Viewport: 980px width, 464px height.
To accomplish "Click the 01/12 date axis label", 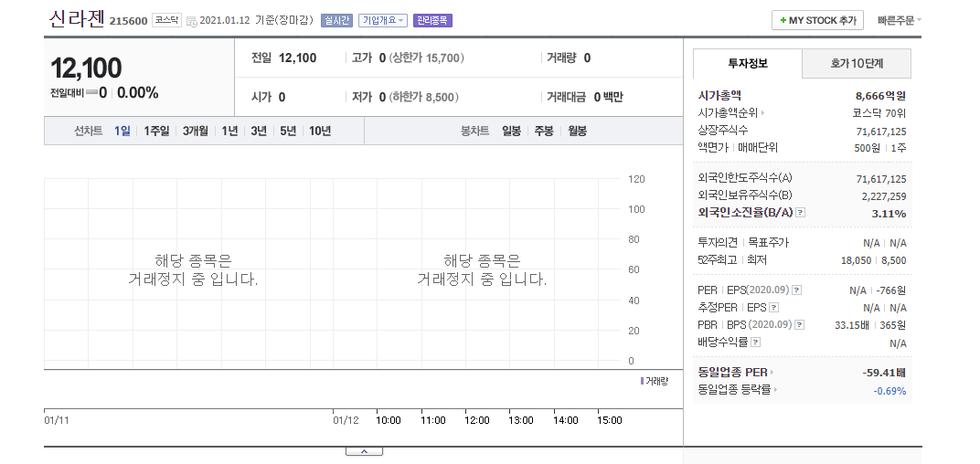I will click(346, 420).
